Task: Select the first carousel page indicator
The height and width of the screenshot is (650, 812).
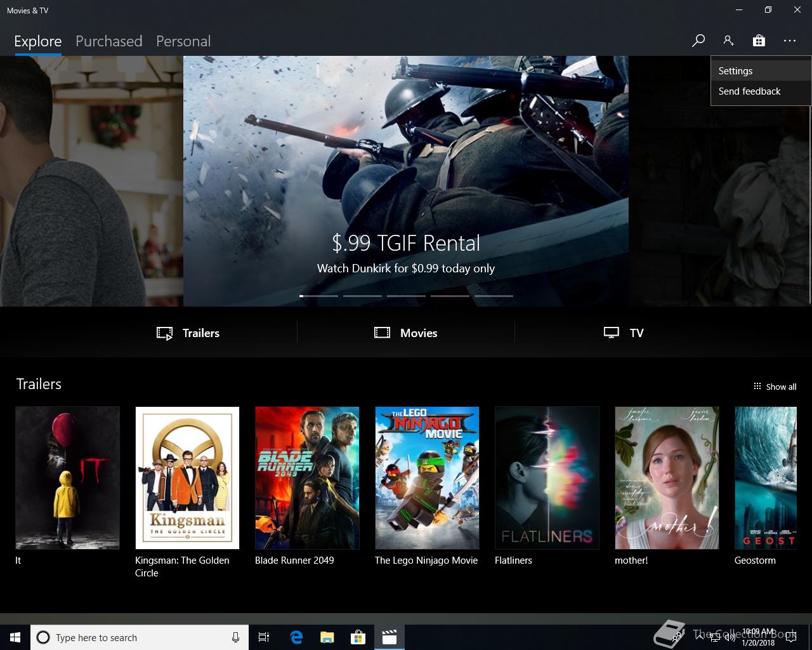Action: point(318,296)
